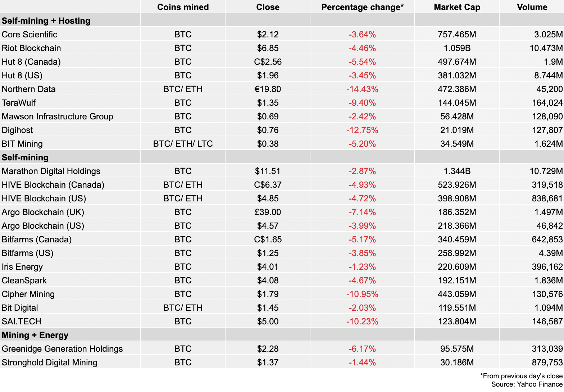This screenshot has height=392, width=564.
Task: Select BIT Mining coins cell BTC/ ETH/ LTC
Action: [x=183, y=144]
